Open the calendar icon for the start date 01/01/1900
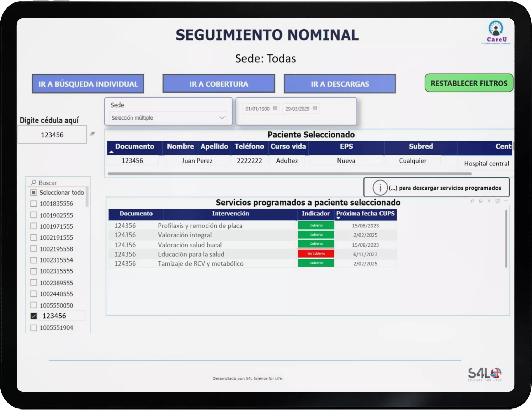This screenshot has width=532, height=410. coord(275,109)
